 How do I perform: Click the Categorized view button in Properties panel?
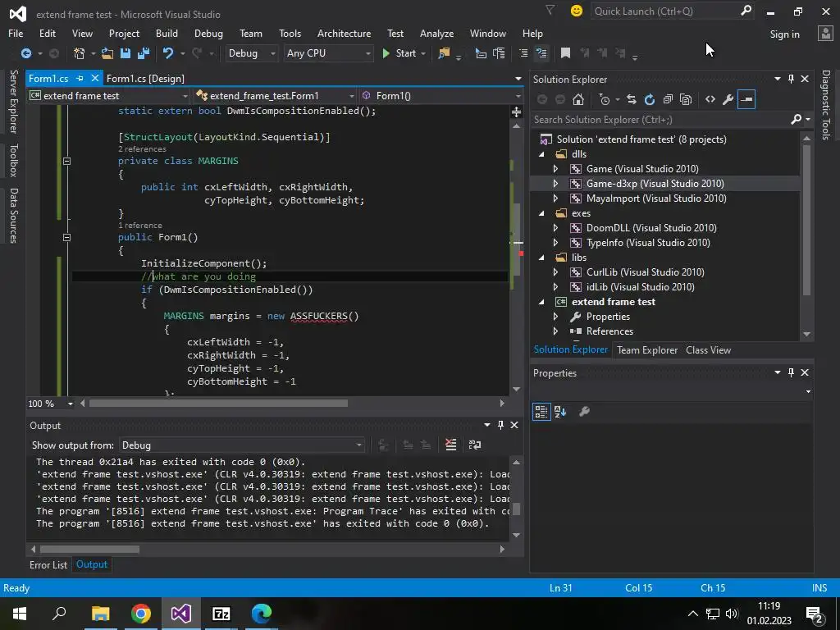click(x=541, y=412)
